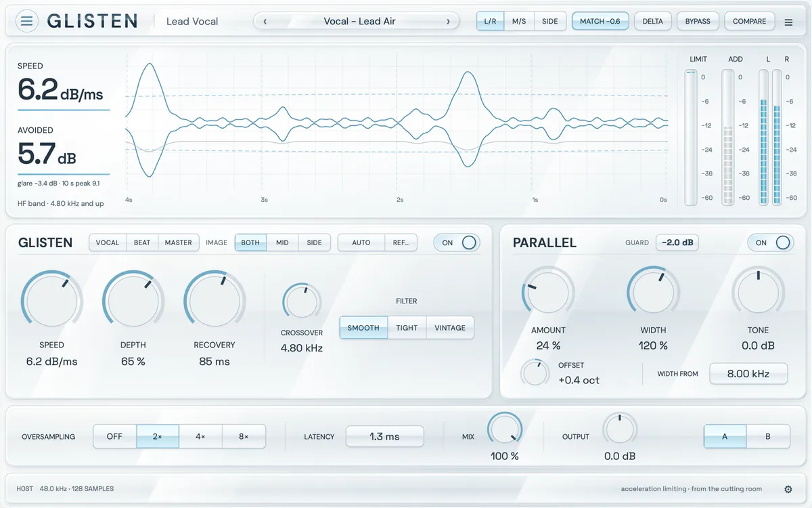Toggle BYPASS
Image resolution: width=812 pixels, height=508 pixels.
[x=698, y=21]
